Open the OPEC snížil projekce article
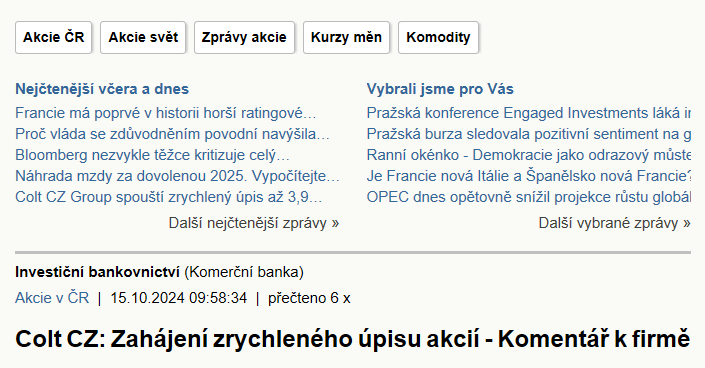Image resolution: width=705 pixels, height=368 pixels. point(529,197)
